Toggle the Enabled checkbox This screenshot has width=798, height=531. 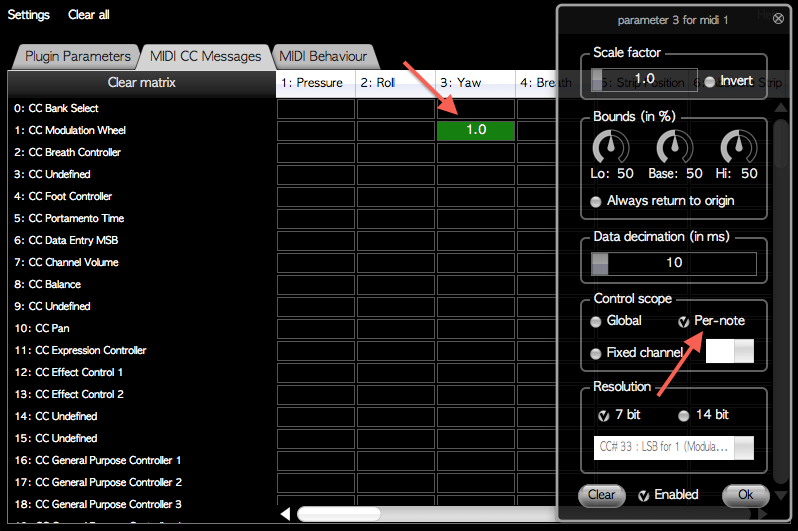click(668, 495)
